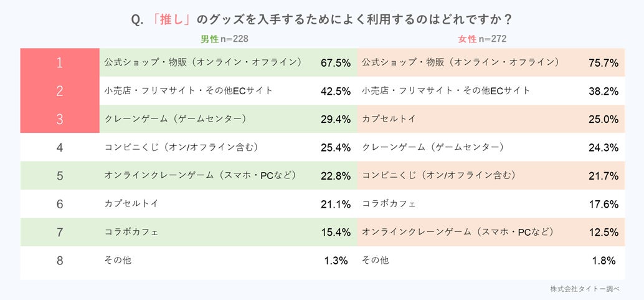This screenshot has height=300, width=644.
Task: Click the male 15.4% コラボカフェ value
Action: [336, 233]
